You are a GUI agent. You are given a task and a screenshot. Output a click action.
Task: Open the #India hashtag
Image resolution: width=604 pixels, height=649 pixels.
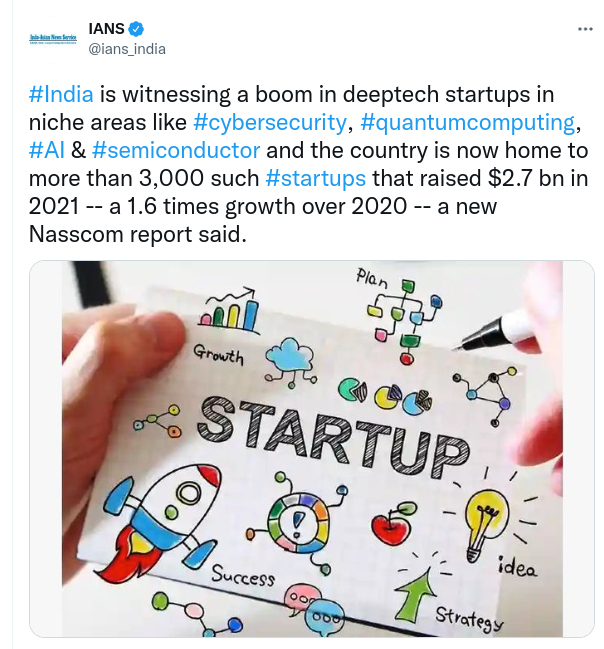[x=61, y=94]
